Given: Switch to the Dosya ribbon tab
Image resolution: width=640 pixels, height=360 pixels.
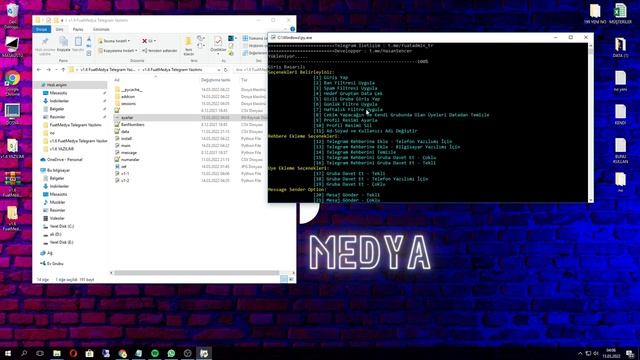Looking at the screenshot, I should click(x=42, y=29).
